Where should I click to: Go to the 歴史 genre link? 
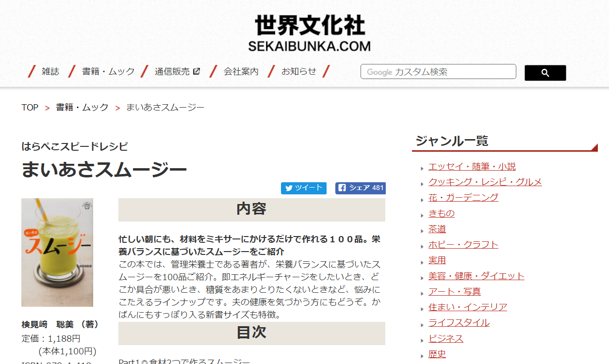point(437,354)
